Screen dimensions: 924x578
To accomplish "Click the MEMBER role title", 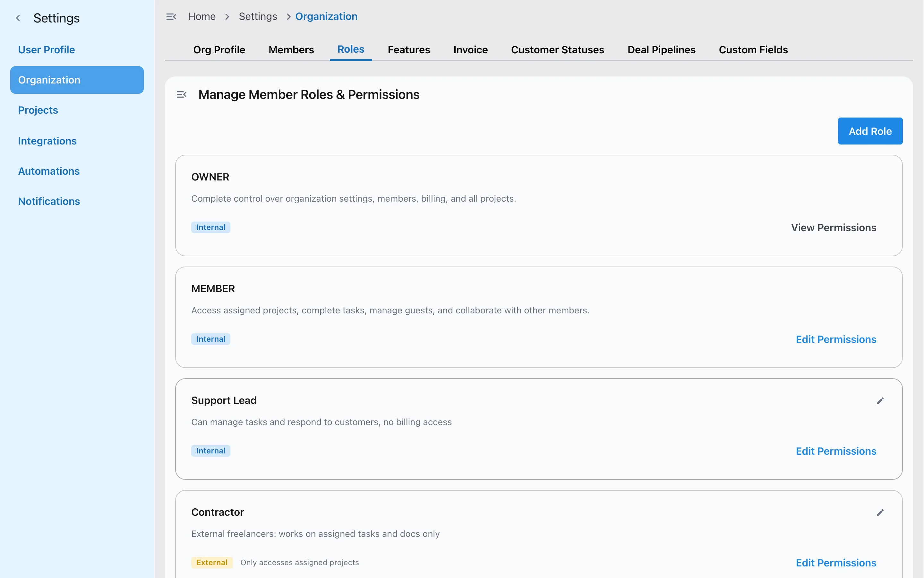I will point(213,289).
